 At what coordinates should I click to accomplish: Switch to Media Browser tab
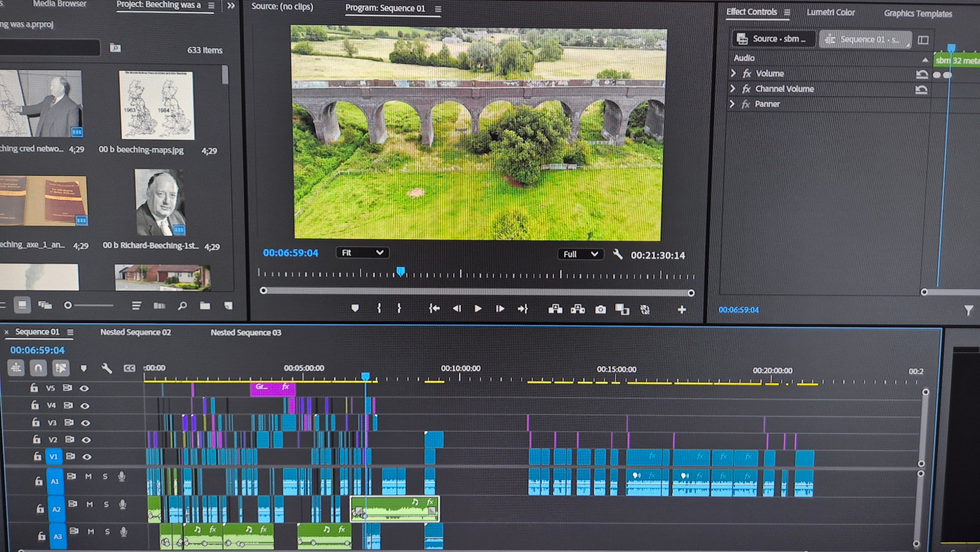[x=59, y=4]
